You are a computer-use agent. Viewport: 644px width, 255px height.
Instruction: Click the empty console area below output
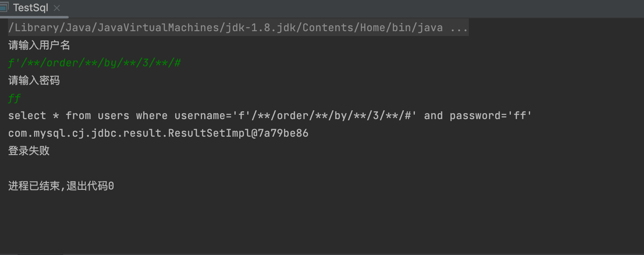click(320, 224)
